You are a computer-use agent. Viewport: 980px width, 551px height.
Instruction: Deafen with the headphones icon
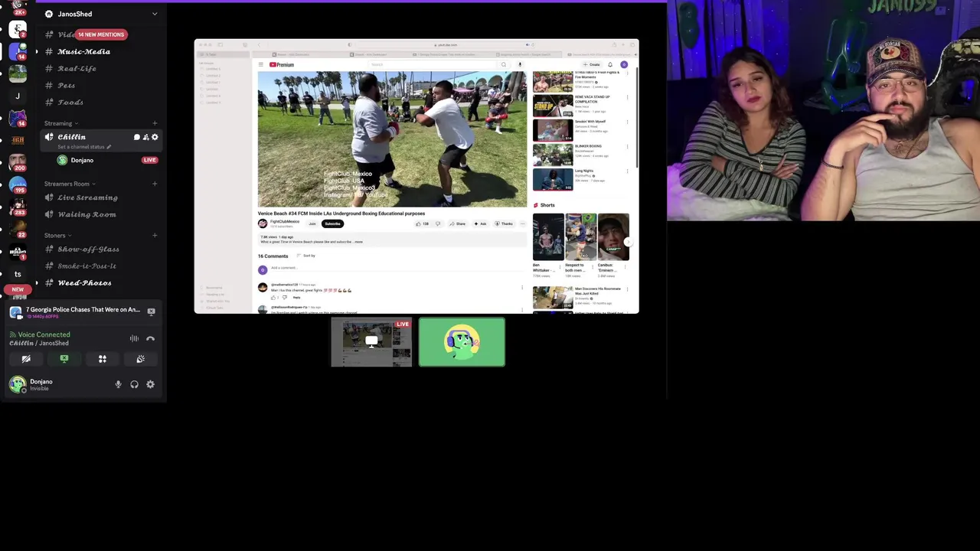tap(134, 384)
